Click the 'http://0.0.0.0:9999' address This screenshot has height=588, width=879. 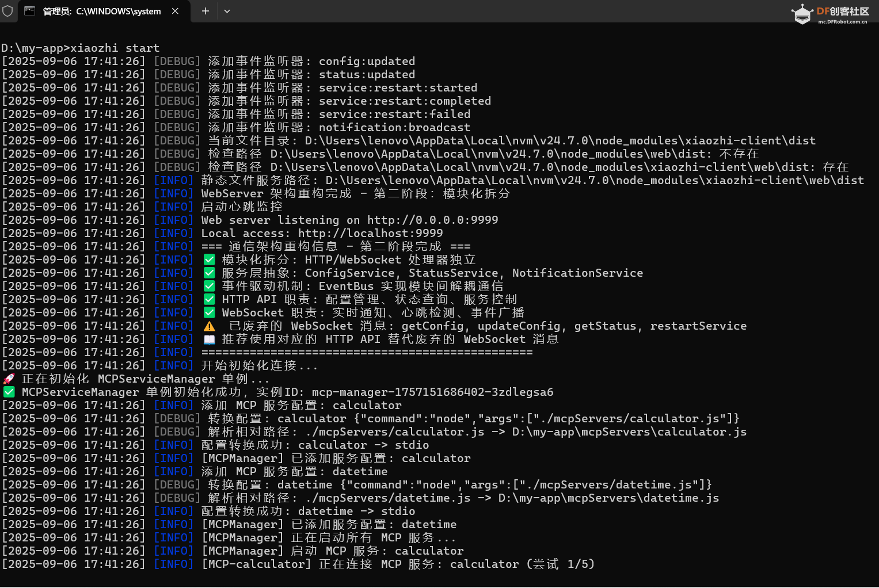pyautogui.click(x=432, y=220)
